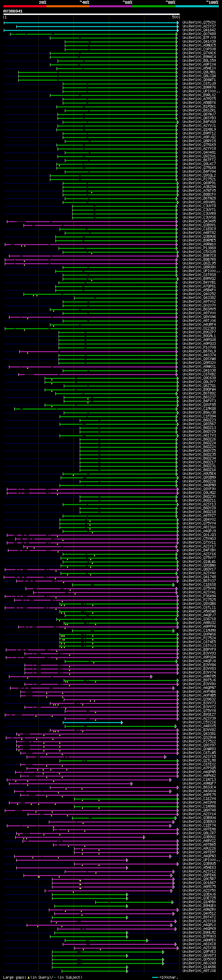
Task: Select label UniRef100_Q1H8L9
Action: [199, 129]
